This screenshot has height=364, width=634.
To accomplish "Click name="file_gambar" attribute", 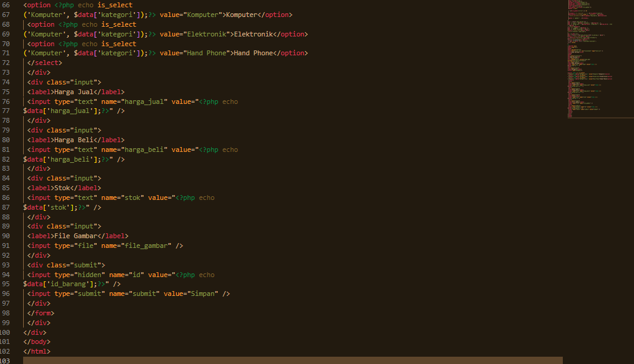I will [x=136, y=246].
